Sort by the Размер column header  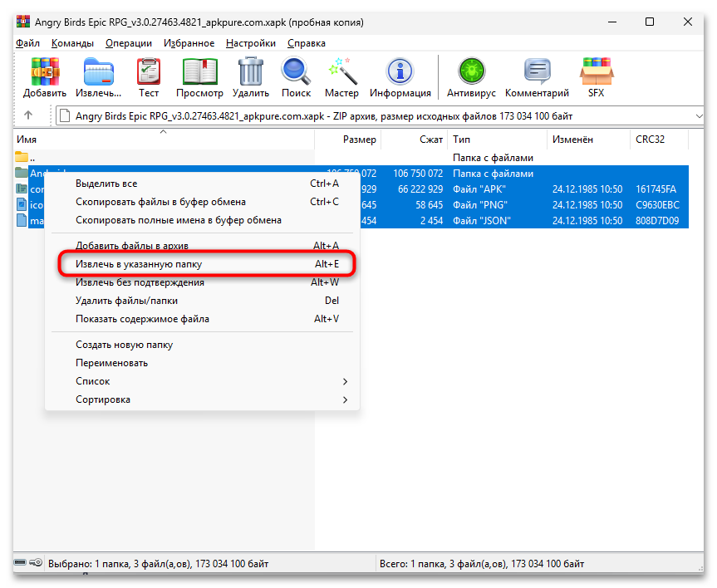point(348,140)
